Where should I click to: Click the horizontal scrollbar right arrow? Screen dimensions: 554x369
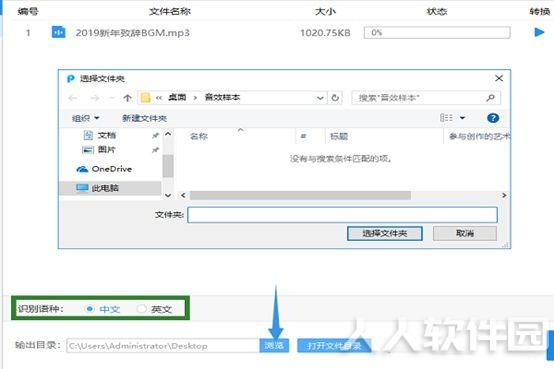[504, 195]
